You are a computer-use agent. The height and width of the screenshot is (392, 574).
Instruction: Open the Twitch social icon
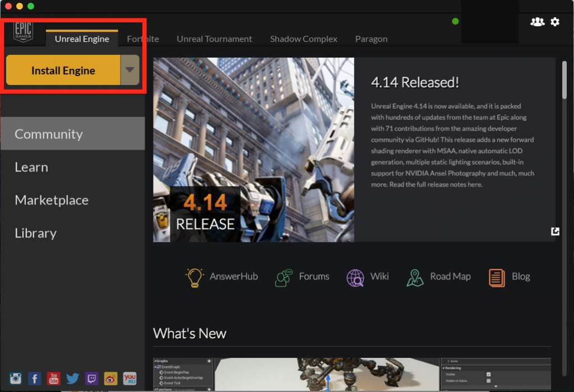click(91, 378)
